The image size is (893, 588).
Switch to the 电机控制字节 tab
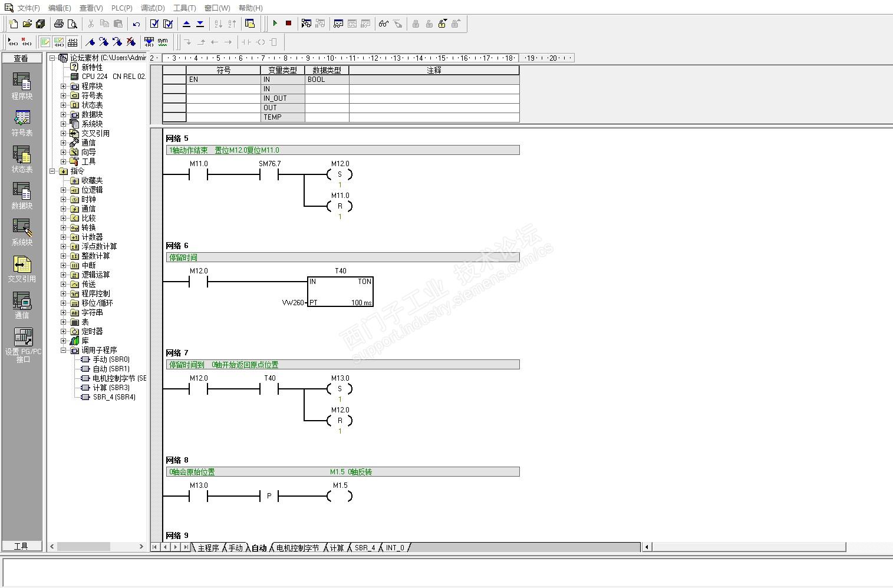point(298,548)
